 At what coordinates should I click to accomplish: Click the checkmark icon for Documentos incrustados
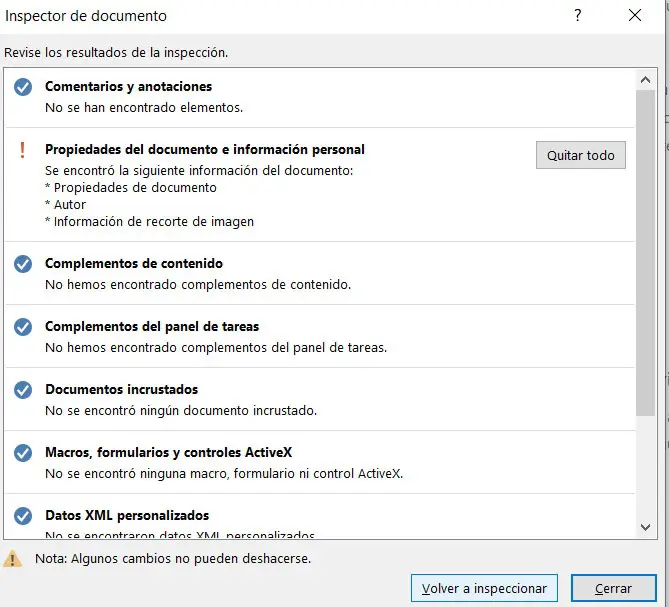[23, 391]
